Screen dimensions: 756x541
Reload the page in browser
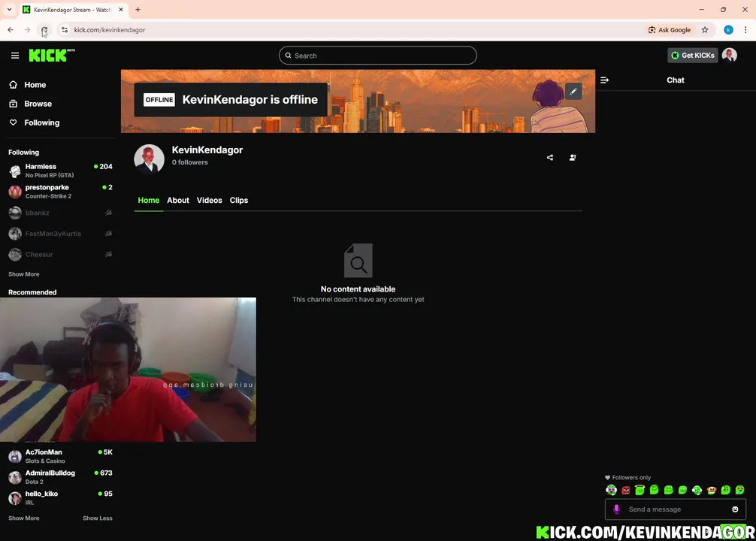[44, 30]
